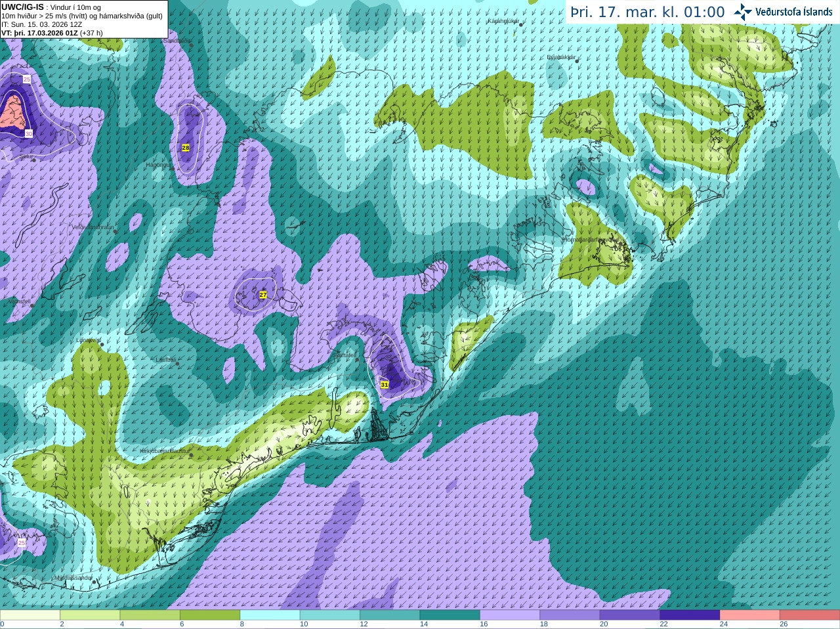Image resolution: width=840 pixels, height=629 pixels.
Task: Click the Laufbali place label
Action: [x=166, y=360]
